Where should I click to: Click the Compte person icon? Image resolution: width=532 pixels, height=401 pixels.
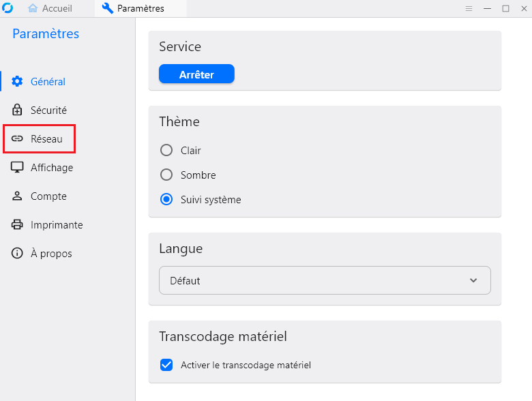[18, 196]
